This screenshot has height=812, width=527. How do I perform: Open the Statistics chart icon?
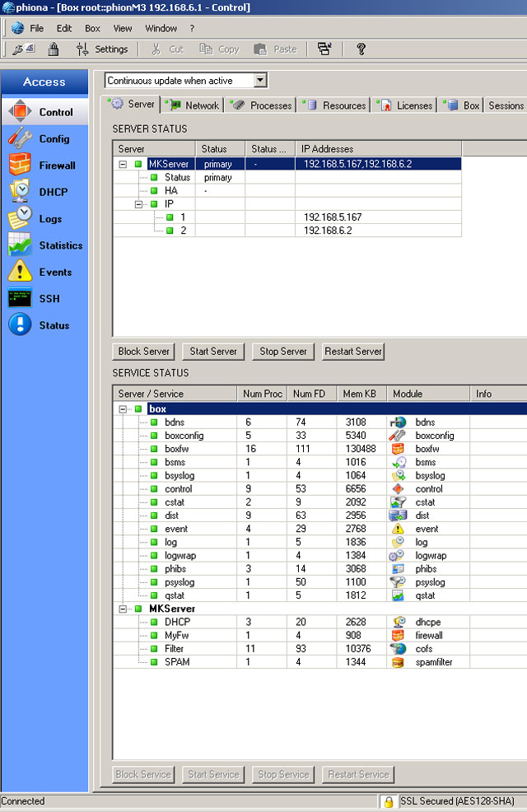pos(20,245)
